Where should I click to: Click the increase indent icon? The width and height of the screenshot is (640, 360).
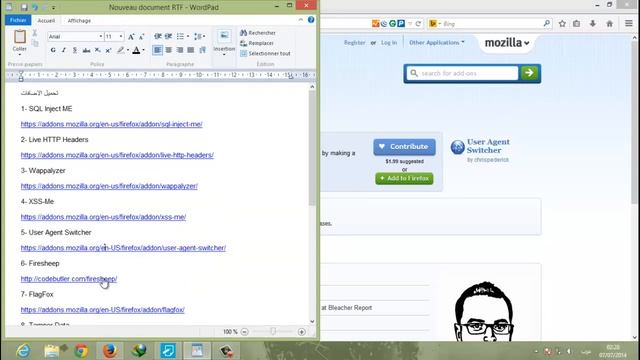[x=168, y=36]
